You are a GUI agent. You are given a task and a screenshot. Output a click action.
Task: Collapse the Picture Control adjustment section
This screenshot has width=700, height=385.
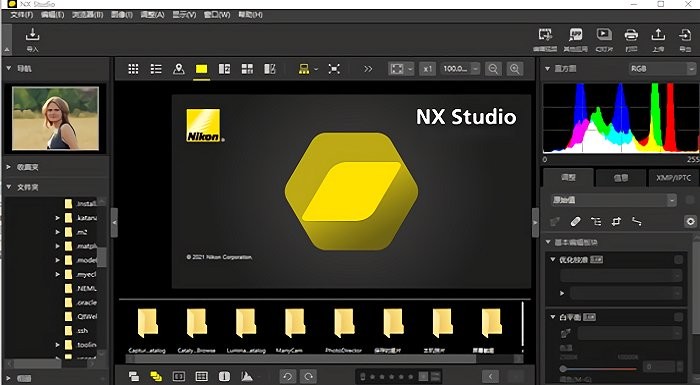pyautogui.click(x=553, y=259)
